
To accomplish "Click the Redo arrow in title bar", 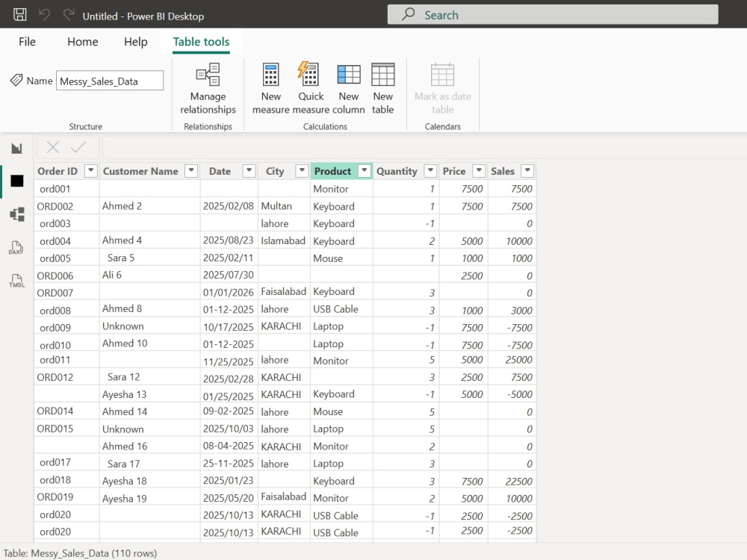I will [69, 15].
